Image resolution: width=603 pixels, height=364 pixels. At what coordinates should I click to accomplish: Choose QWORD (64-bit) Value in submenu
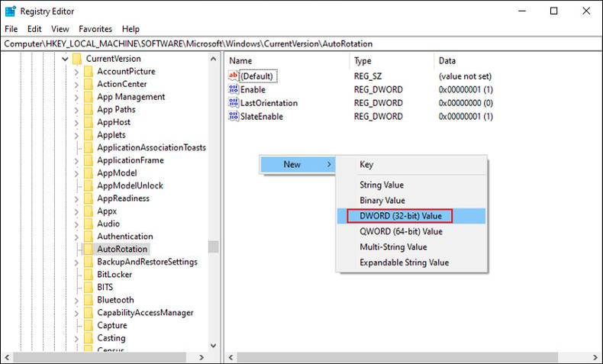pyautogui.click(x=411, y=231)
